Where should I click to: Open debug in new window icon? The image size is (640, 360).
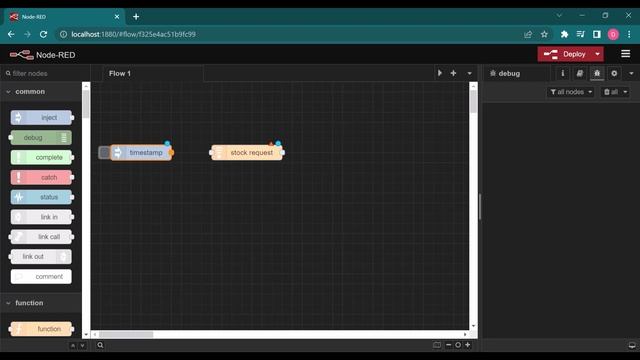(632, 345)
